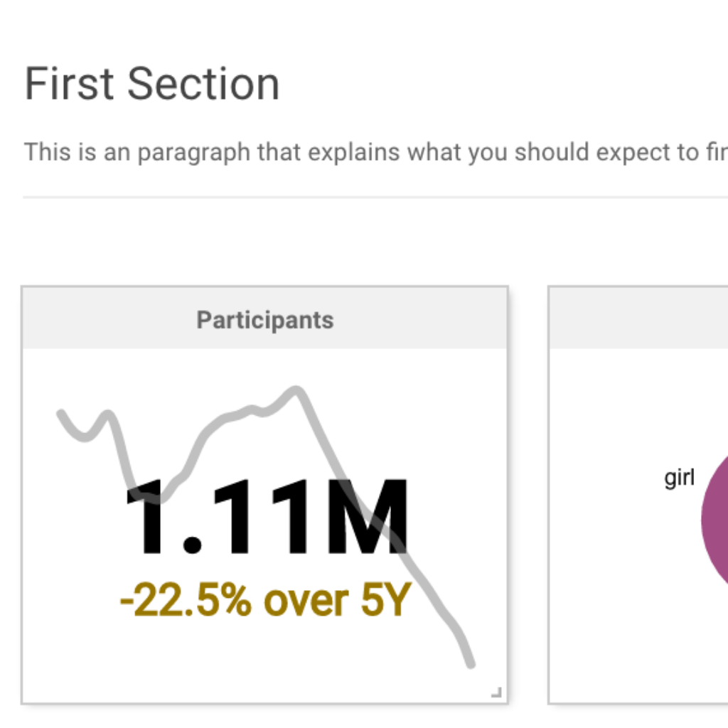Click the word "Section" in the heading

coord(203,84)
